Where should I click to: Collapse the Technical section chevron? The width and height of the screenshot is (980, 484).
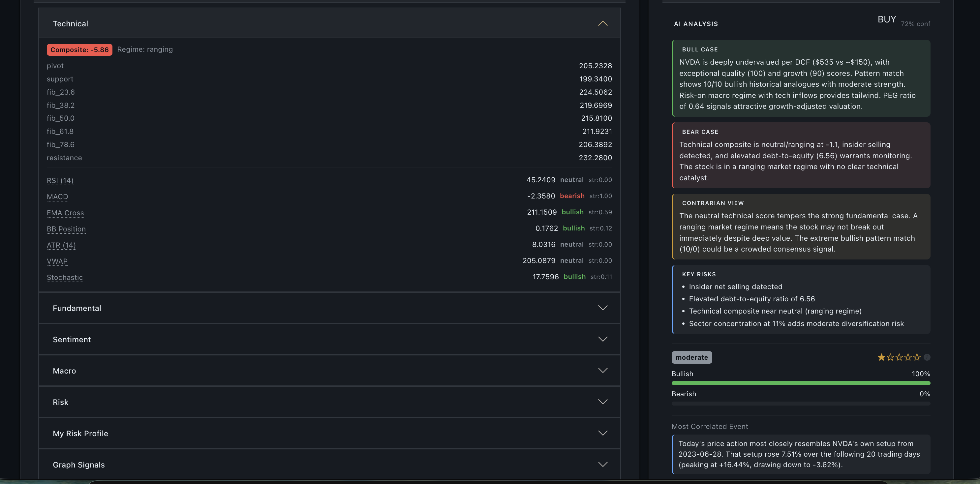603,24
